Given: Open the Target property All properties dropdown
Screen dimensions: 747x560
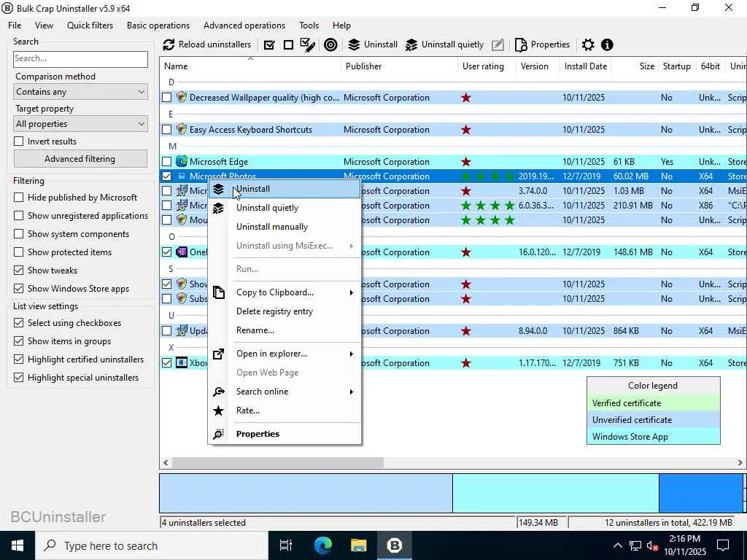Looking at the screenshot, I should coord(80,124).
